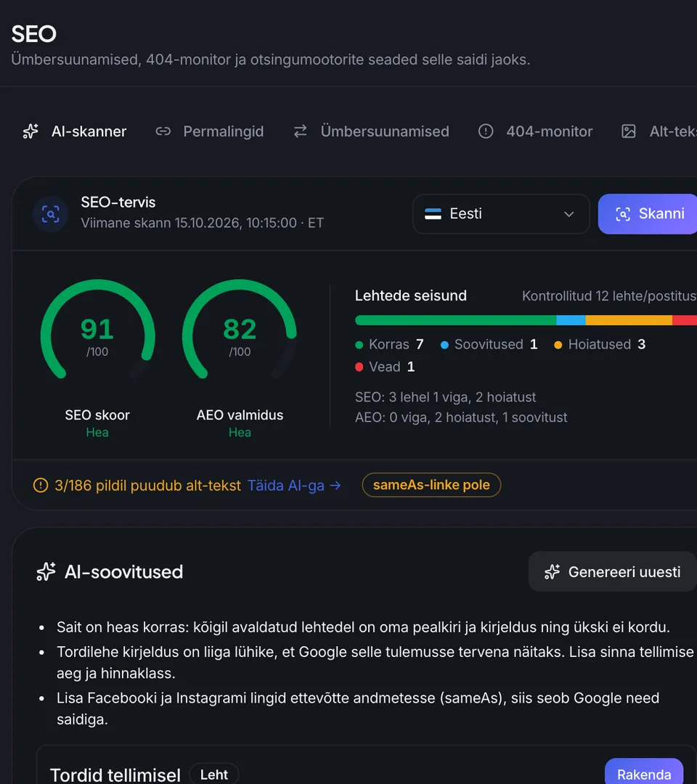This screenshot has width=697, height=784.
Task: Click the warning icon beside alt-tekst notice
Action: [x=41, y=485]
